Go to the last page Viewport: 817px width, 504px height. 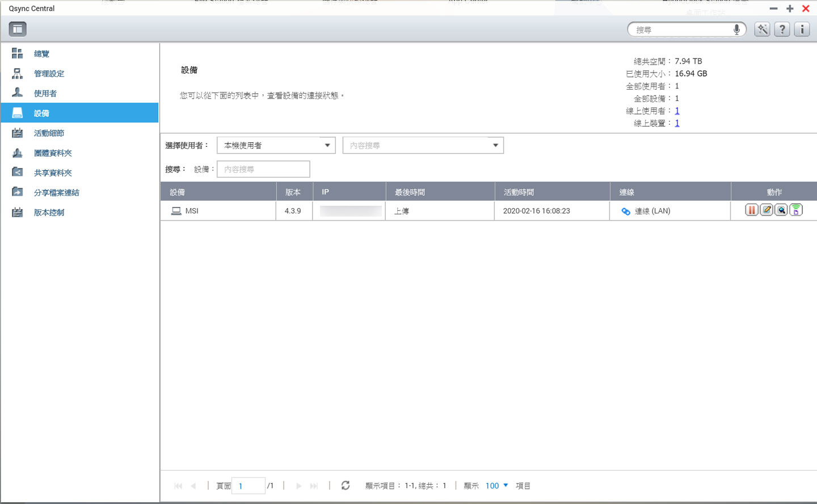[314, 486]
